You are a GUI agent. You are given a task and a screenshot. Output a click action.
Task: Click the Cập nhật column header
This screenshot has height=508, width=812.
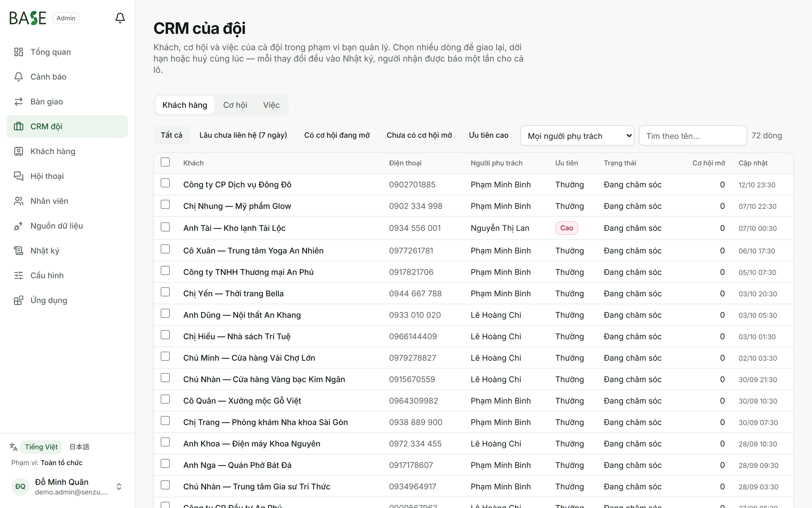click(753, 163)
